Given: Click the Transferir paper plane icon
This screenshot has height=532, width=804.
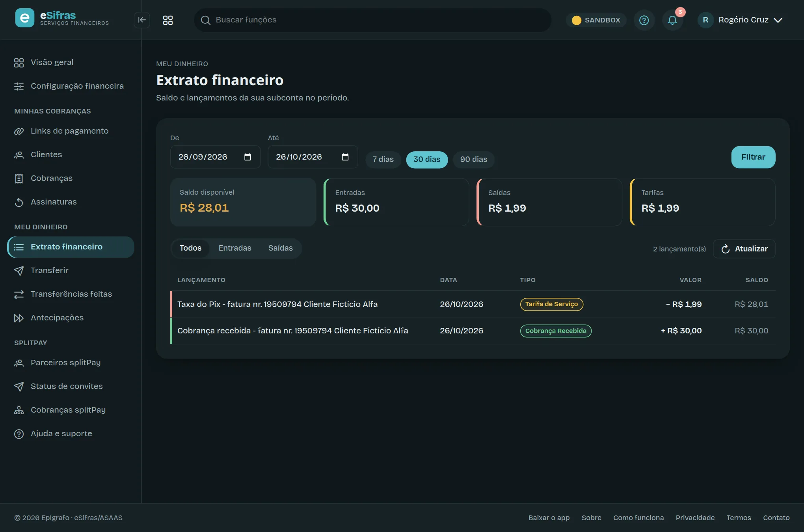Looking at the screenshot, I should pyautogui.click(x=19, y=271).
